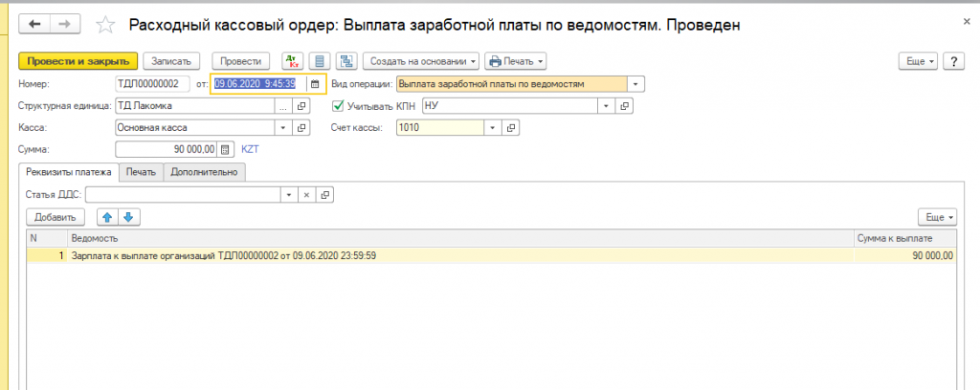Click the Провести и закрыть button

[78, 61]
